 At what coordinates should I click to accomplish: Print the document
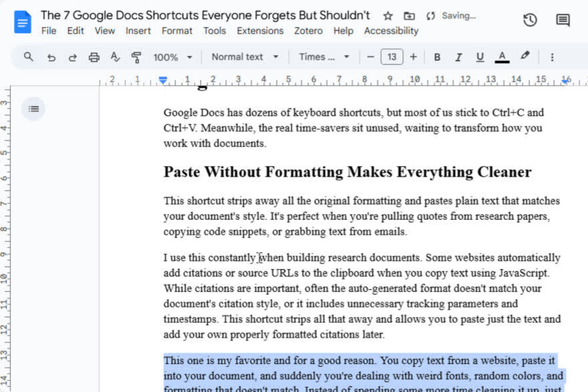pyautogui.click(x=94, y=57)
